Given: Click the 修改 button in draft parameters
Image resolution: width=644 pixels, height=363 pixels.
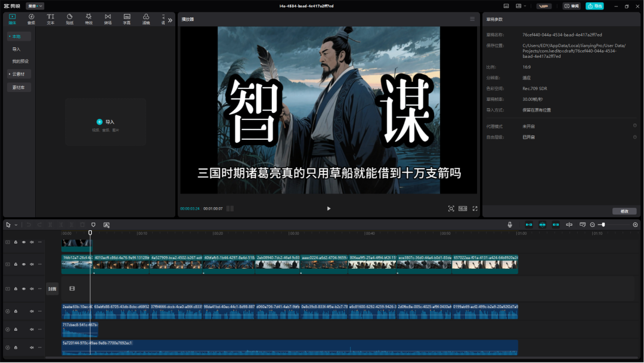Looking at the screenshot, I should (624, 211).
